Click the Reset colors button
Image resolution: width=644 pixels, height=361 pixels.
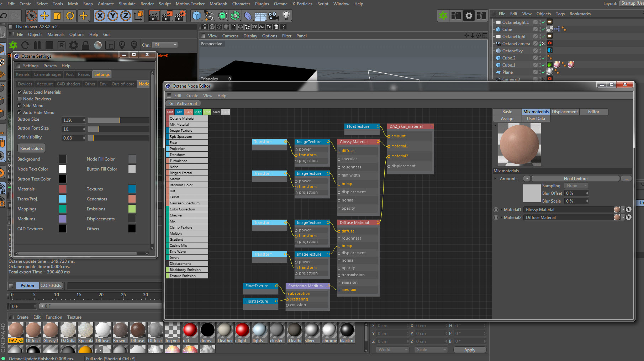[31, 148]
